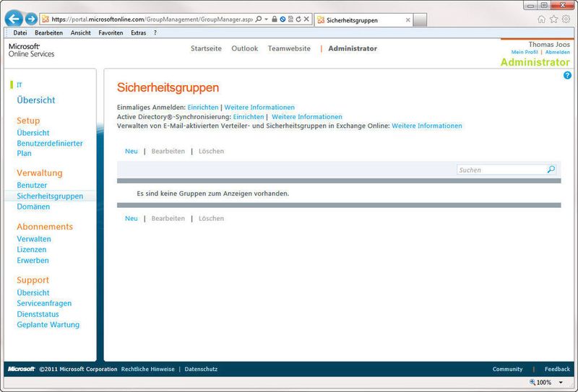Open Teamwebsite from the top navigation
Screen dimensions: 578x392
[289, 48]
